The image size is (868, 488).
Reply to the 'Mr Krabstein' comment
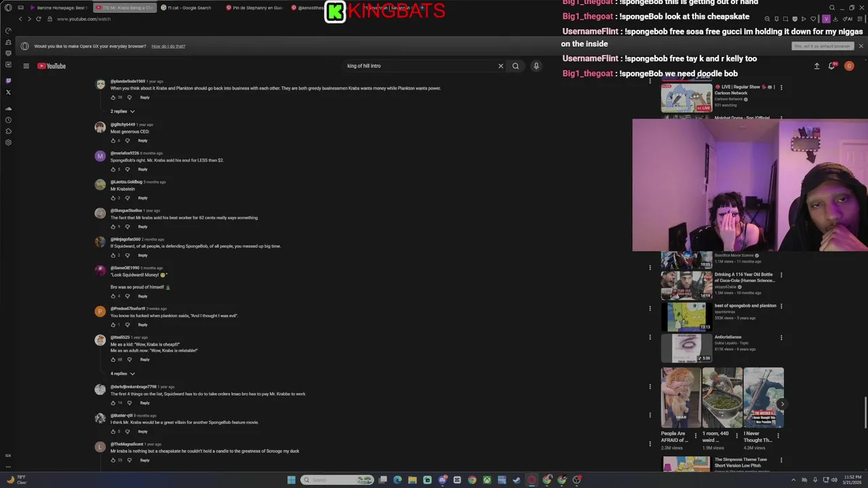[x=142, y=198]
